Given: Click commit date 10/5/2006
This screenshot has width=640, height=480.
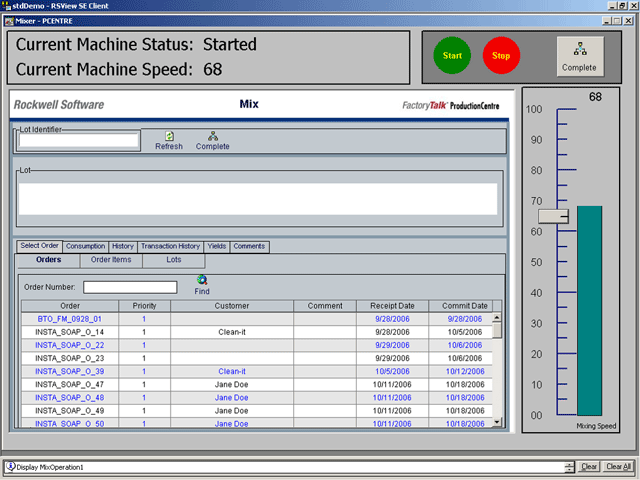Looking at the screenshot, I should (x=465, y=332).
